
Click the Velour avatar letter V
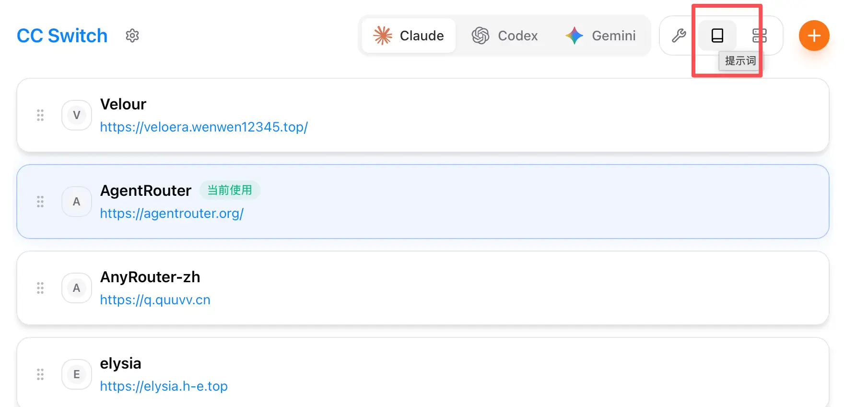[x=77, y=115]
